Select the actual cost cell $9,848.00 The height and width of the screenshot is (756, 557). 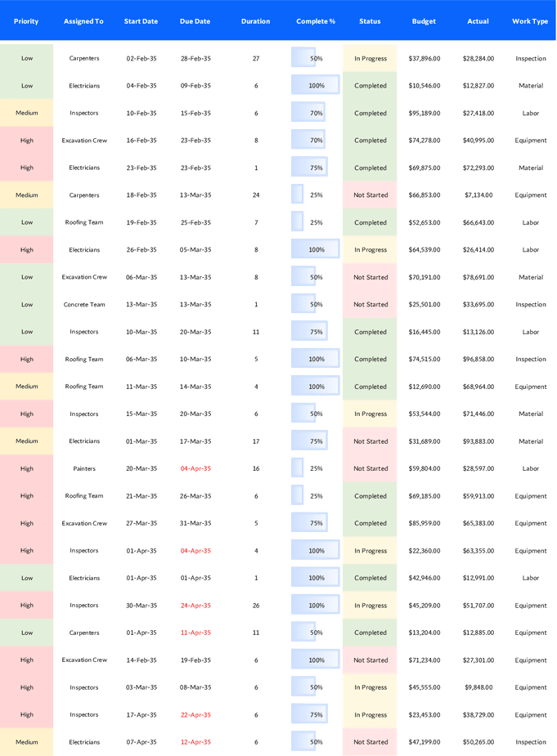pos(478,687)
